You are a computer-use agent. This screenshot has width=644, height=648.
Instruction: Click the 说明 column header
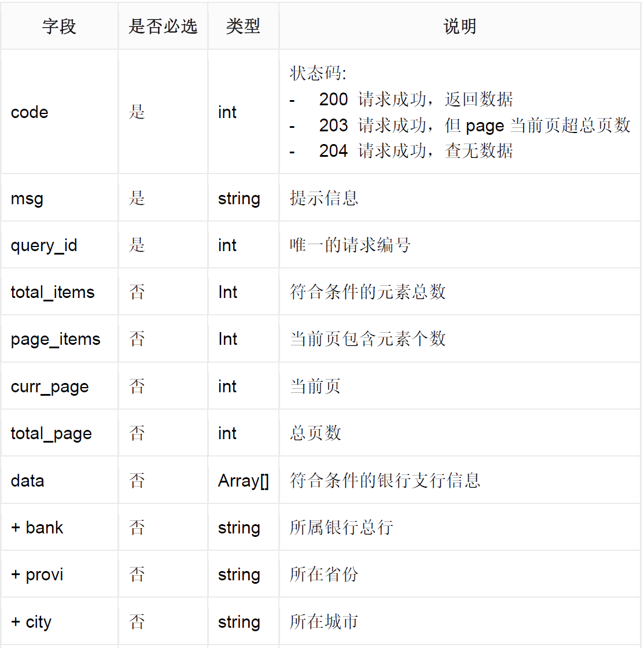click(459, 27)
